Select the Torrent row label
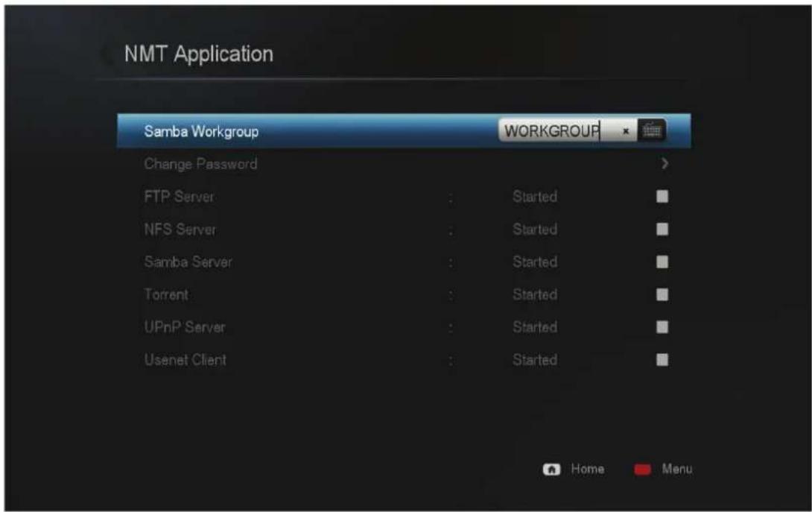The width and height of the screenshot is (812, 512). tap(166, 294)
